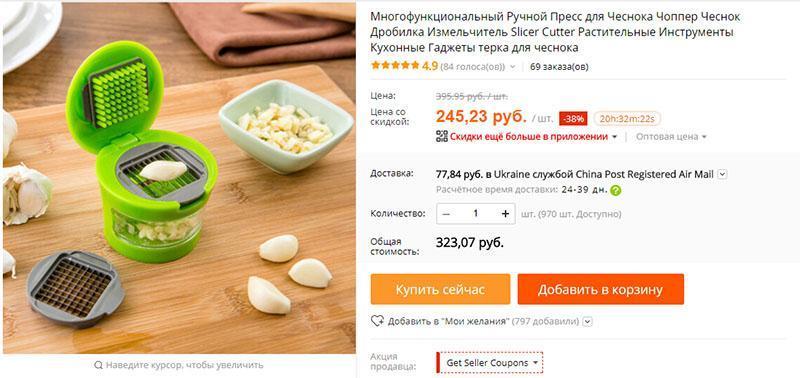Screen dimensions: 800x378
Task: Click the green delivery time help icon
Action: tap(616, 191)
